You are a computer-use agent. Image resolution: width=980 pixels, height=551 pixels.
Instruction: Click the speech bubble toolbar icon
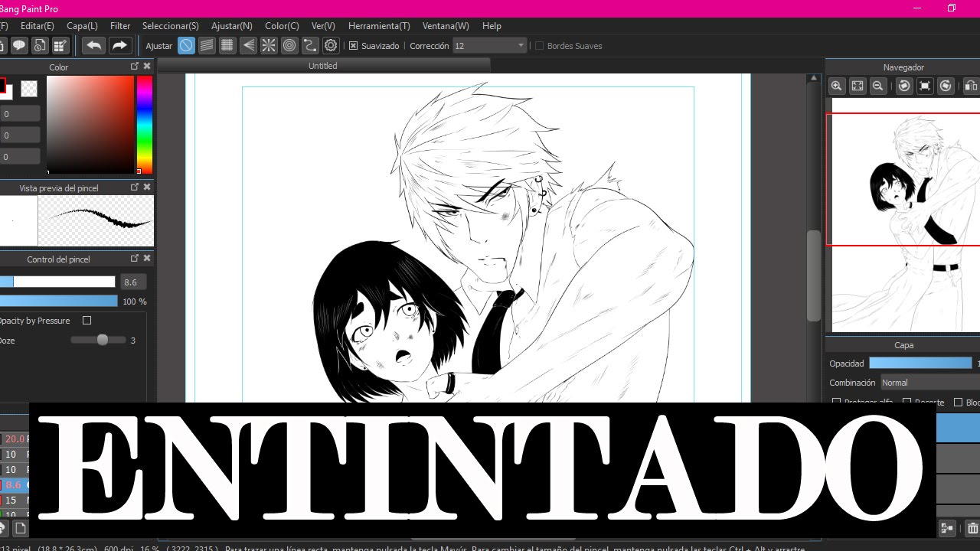pyautogui.click(x=19, y=45)
